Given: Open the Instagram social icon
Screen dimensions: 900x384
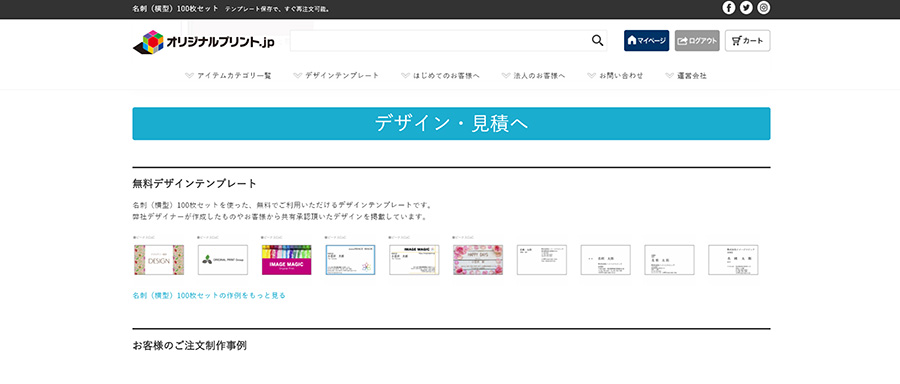Looking at the screenshot, I should point(763,8).
